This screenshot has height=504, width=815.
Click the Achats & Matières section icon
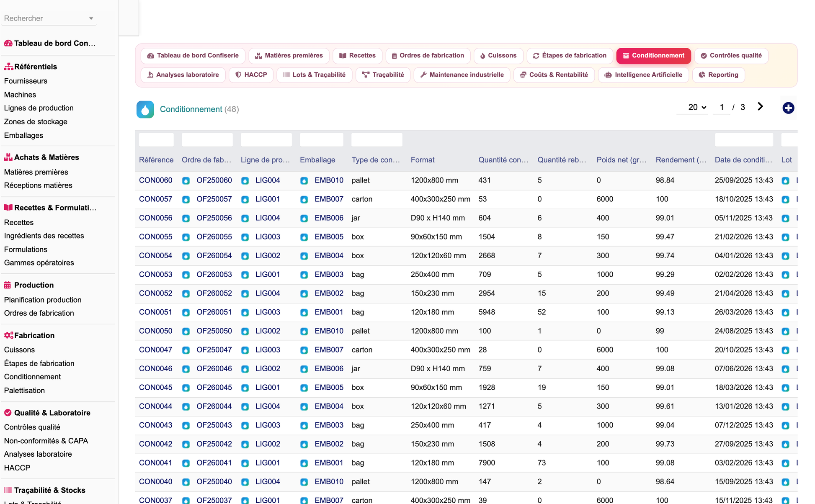pyautogui.click(x=8, y=157)
